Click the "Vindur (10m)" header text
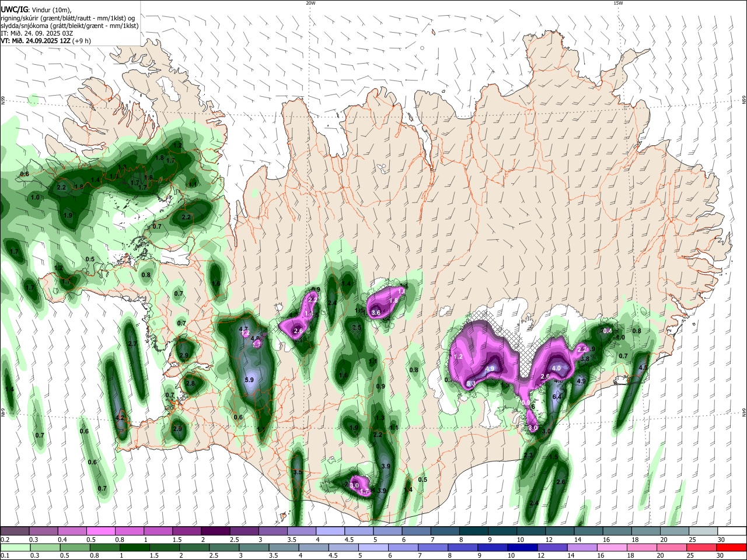 click(x=51, y=10)
